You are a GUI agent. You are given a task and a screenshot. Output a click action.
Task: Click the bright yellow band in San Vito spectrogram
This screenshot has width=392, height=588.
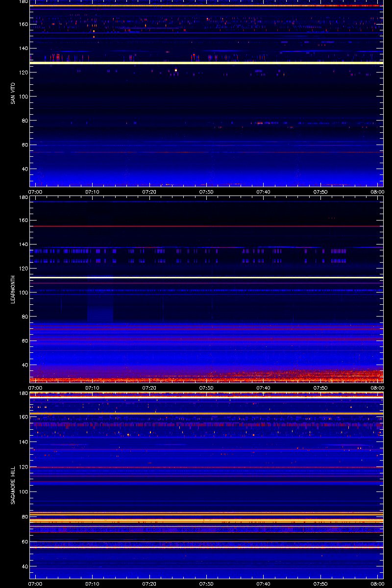coord(206,63)
